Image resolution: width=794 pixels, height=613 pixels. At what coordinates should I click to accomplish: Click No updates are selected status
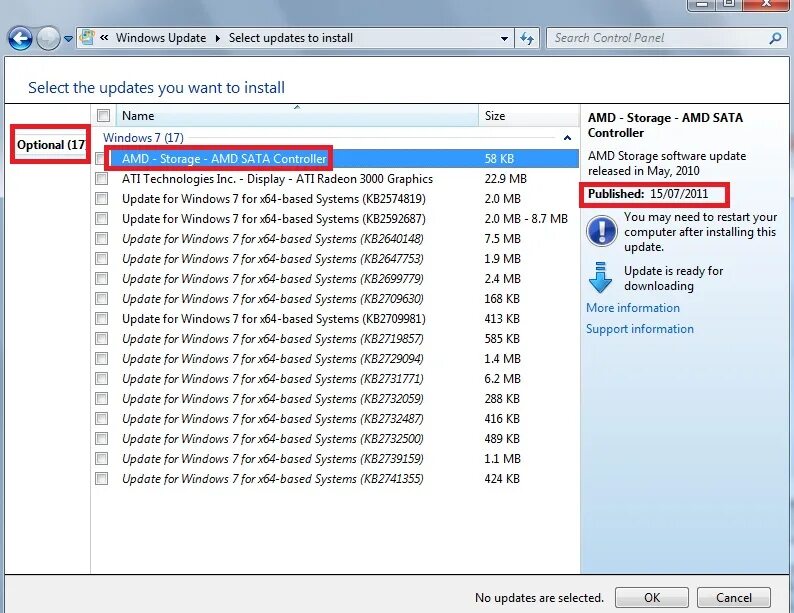tap(539, 598)
